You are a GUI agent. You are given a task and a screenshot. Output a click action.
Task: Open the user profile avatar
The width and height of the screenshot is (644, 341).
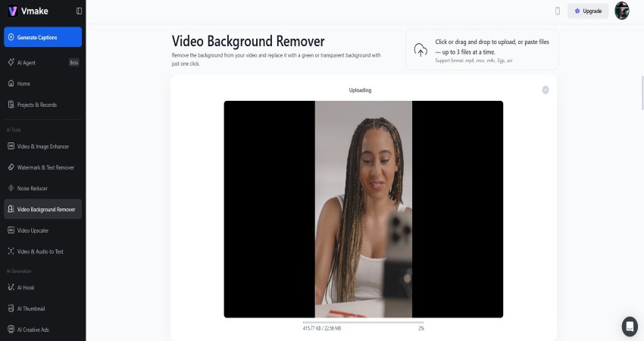coord(621,11)
